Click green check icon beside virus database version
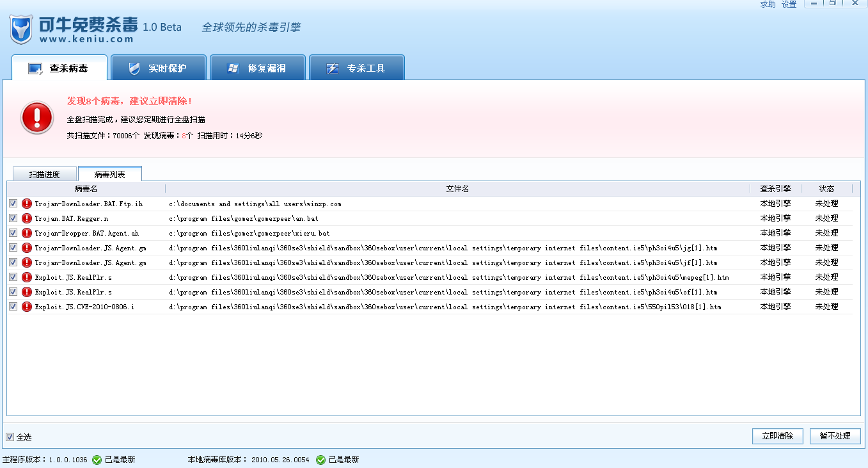Image resolution: width=868 pixels, height=468 pixels. (x=320, y=460)
